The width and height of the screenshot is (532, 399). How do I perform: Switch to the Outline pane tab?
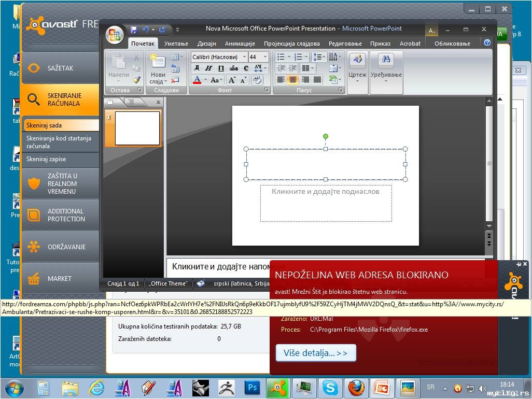click(x=131, y=102)
